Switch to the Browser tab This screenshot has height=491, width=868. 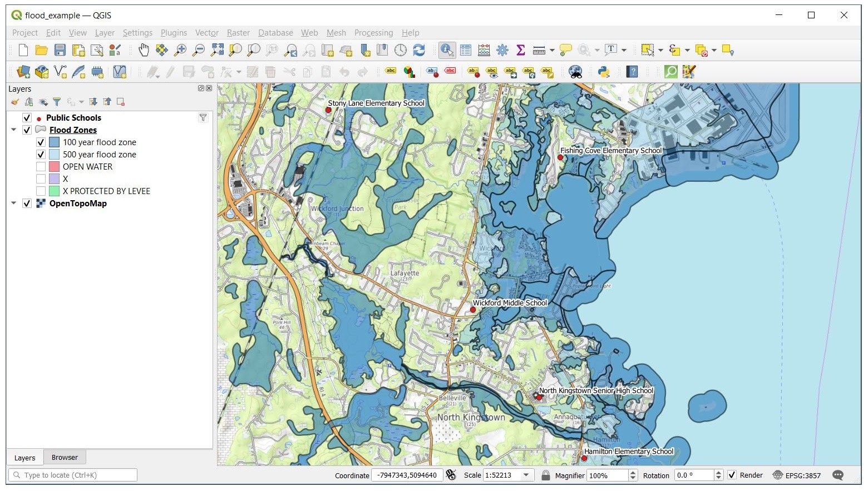pyautogui.click(x=65, y=458)
